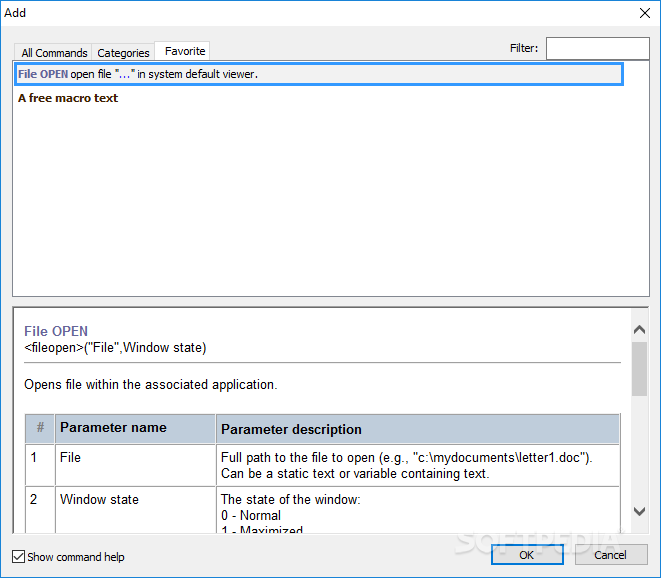Click the help panel scrollbar thumb
This screenshot has height=578, width=661.
[640, 369]
